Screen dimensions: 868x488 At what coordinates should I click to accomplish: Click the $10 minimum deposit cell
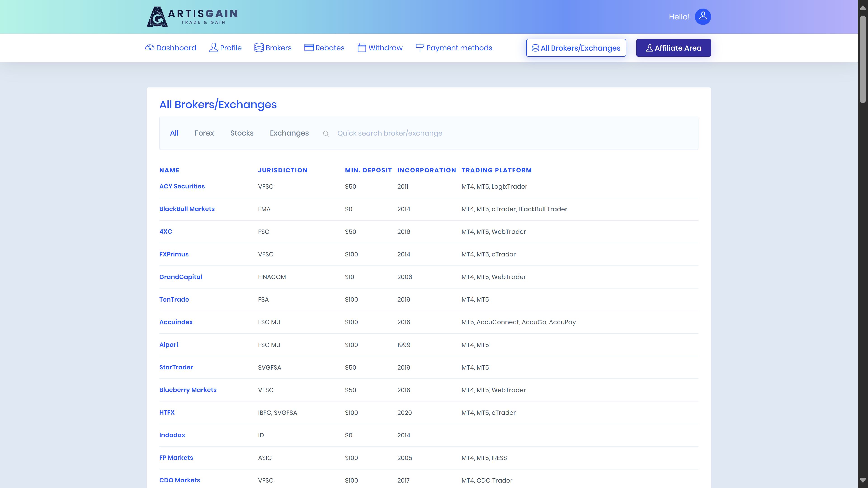tap(349, 277)
